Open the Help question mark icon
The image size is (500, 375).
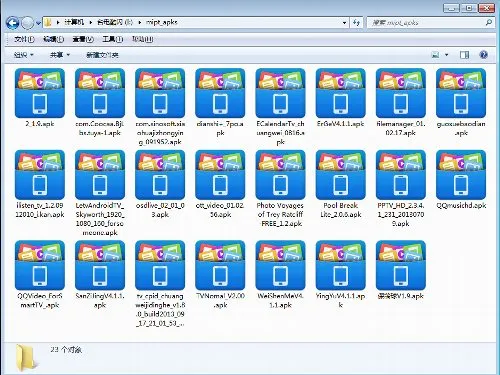[483, 55]
